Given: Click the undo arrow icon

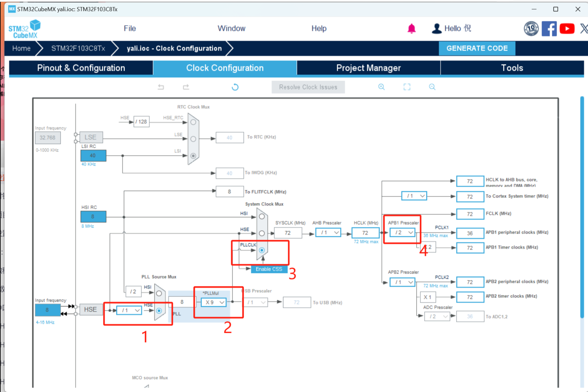Looking at the screenshot, I should (x=161, y=87).
